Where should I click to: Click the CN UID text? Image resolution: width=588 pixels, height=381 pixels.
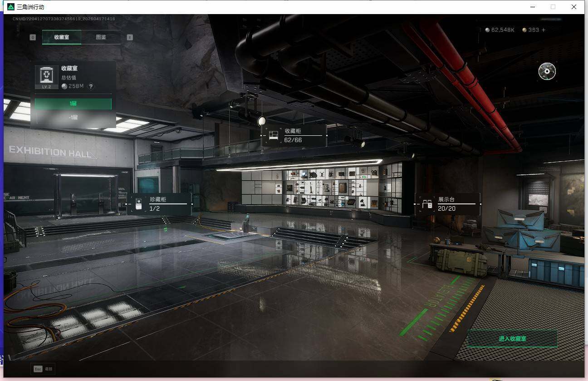[64, 19]
